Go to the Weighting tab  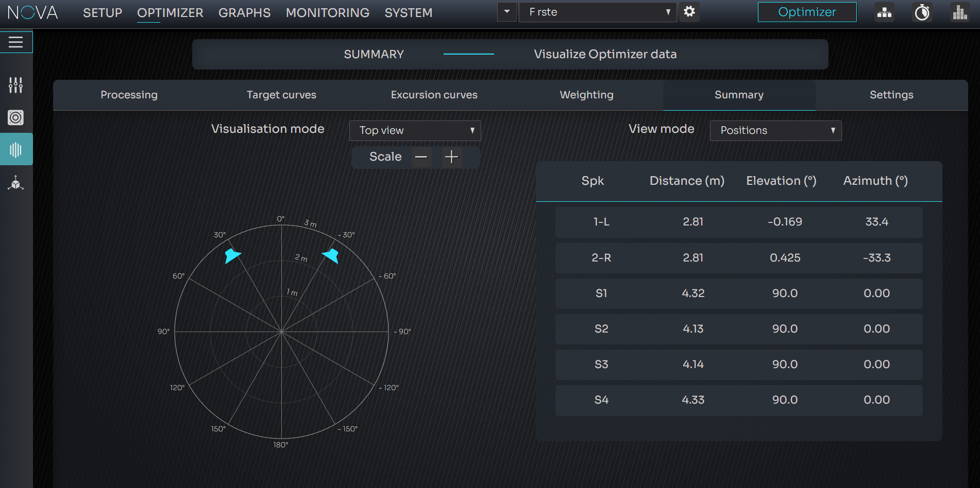586,95
